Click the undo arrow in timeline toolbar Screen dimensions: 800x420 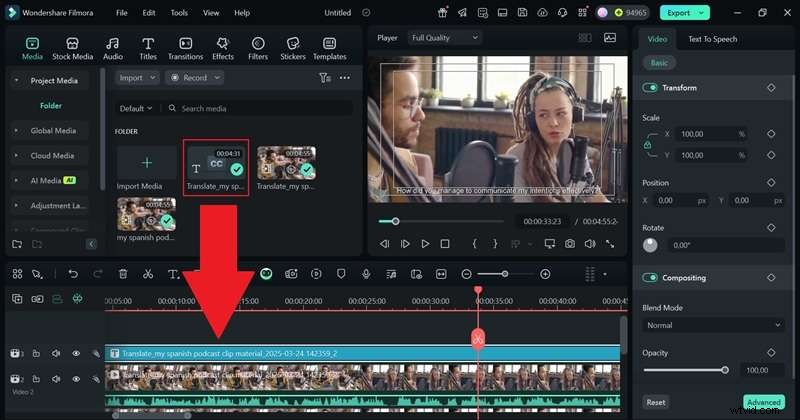73,273
